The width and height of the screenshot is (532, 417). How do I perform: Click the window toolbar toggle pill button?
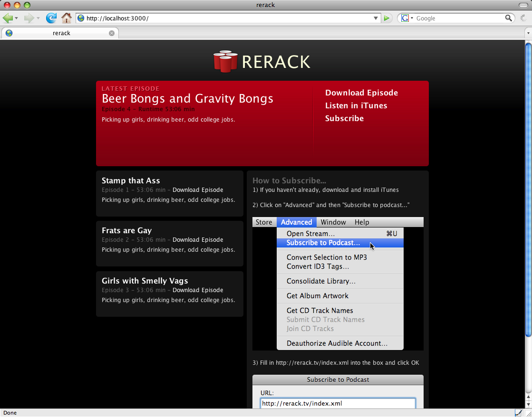(x=523, y=5)
